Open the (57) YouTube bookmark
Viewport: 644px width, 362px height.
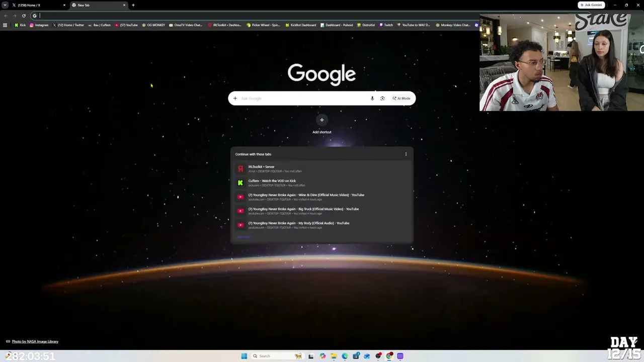126,25
